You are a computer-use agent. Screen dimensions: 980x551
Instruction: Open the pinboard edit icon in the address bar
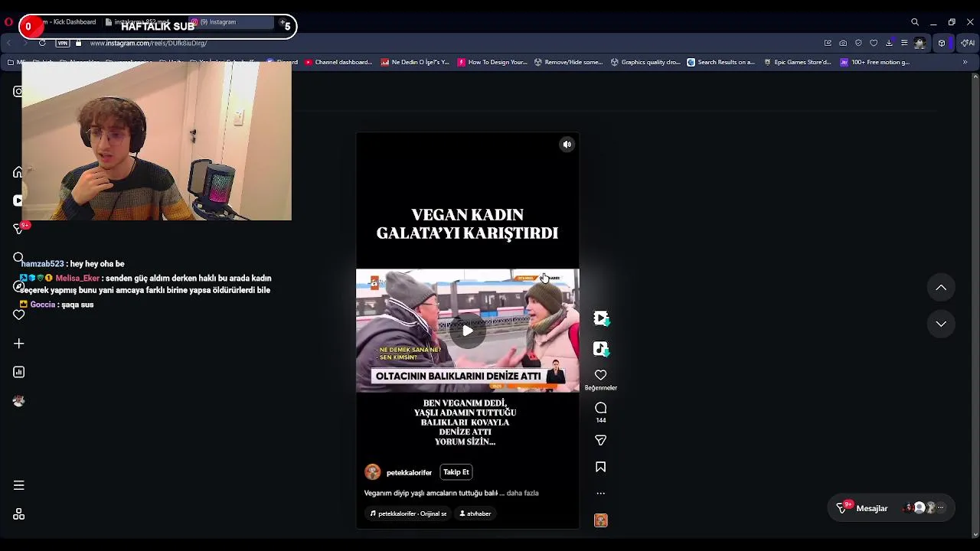pos(828,43)
